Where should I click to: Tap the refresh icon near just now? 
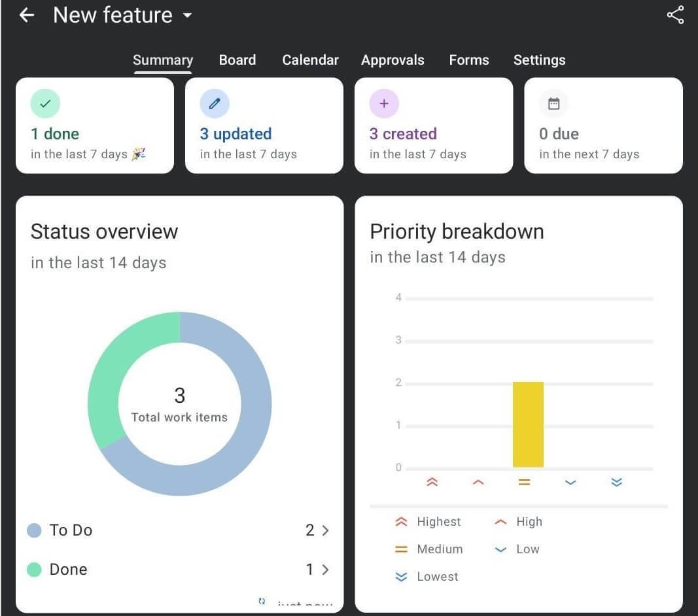[x=262, y=601]
